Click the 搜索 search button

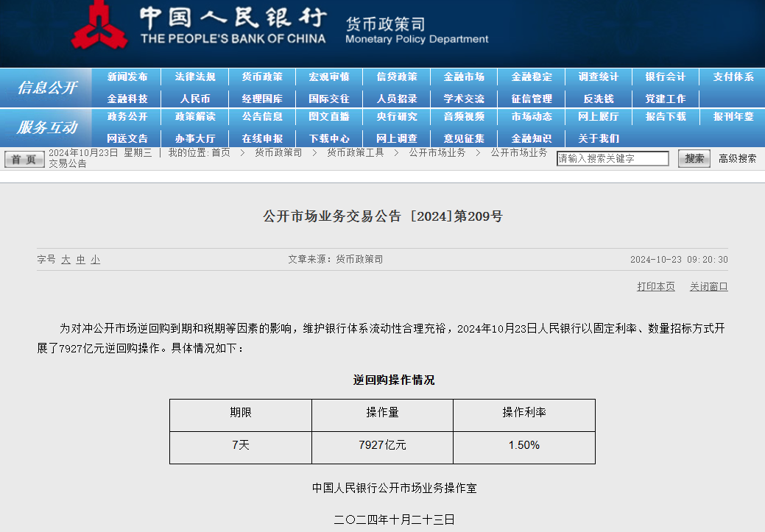694,158
